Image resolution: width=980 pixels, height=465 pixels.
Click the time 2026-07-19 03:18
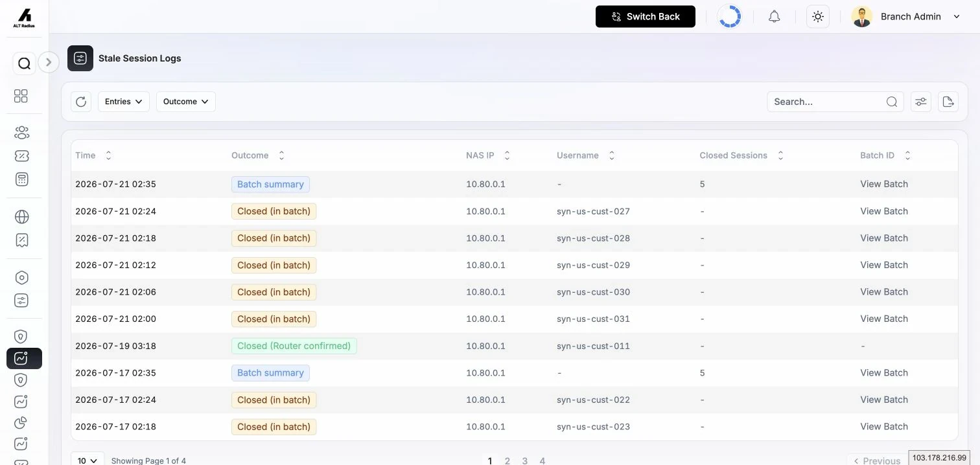click(x=115, y=346)
